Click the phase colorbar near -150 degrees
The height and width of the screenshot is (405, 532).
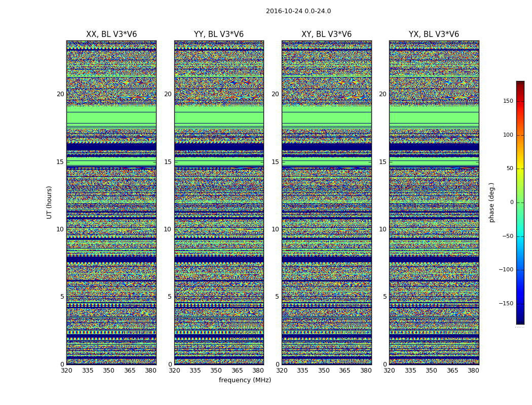[520, 304]
